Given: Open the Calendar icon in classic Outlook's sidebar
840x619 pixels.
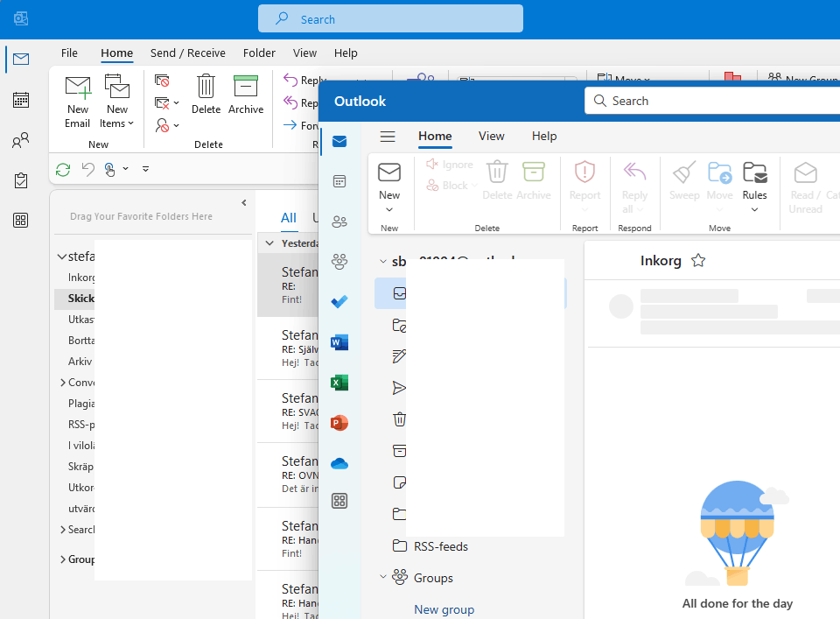Looking at the screenshot, I should (20, 100).
